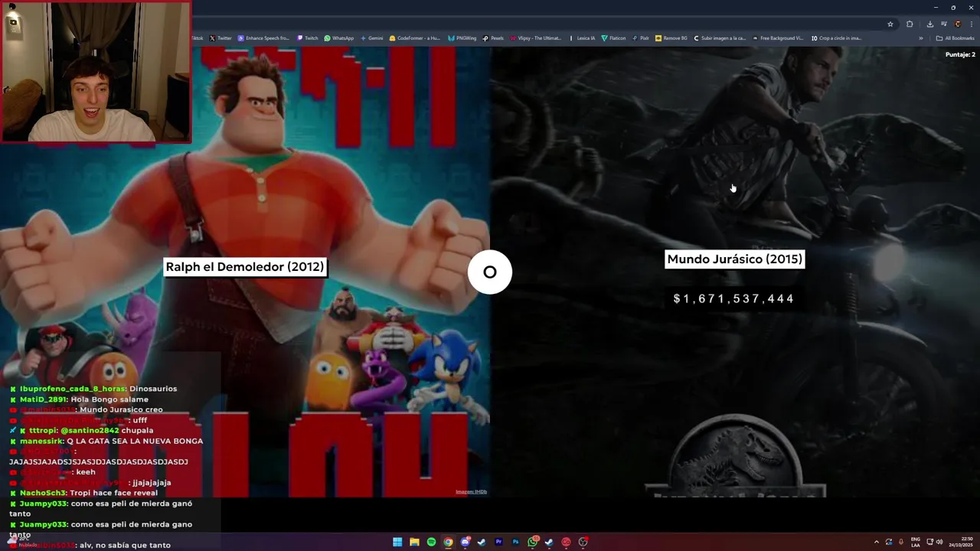The image size is (980, 551).
Task: Open Adobe Photoshop from taskbar
Action: [x=516, y=542]
